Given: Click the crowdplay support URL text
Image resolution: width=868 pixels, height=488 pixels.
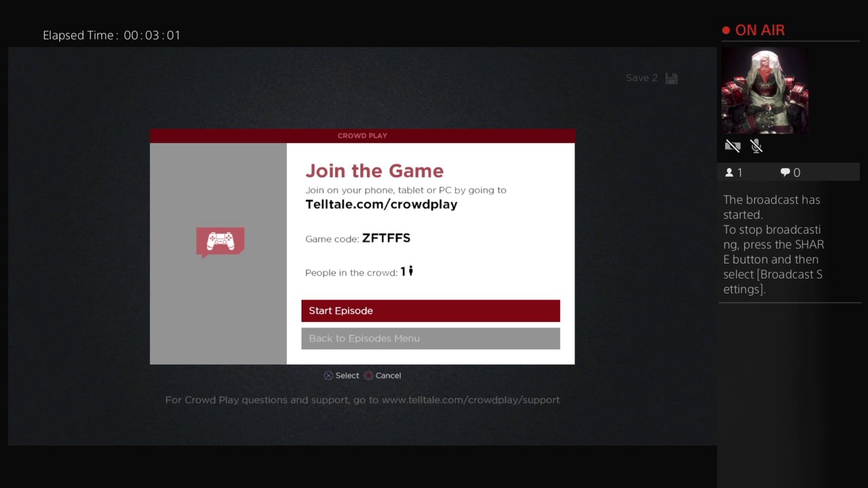Looking at the screenshot, I should click(x=471, y=400).
